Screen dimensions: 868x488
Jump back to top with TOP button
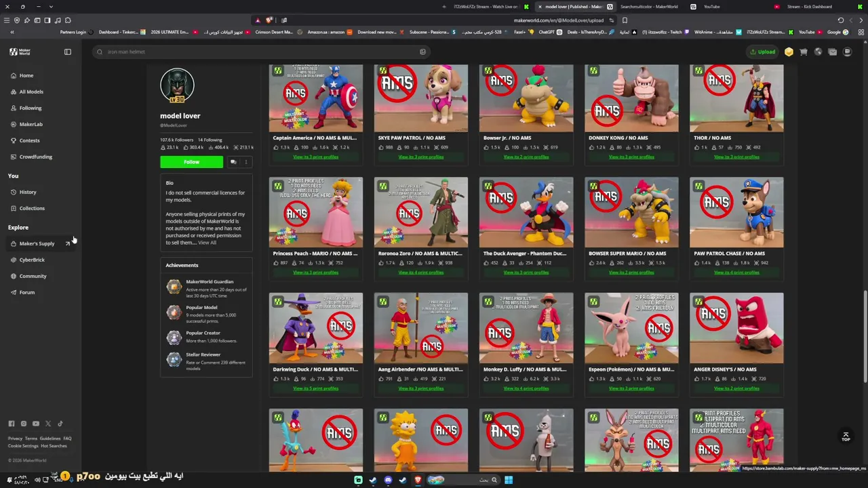846,437
